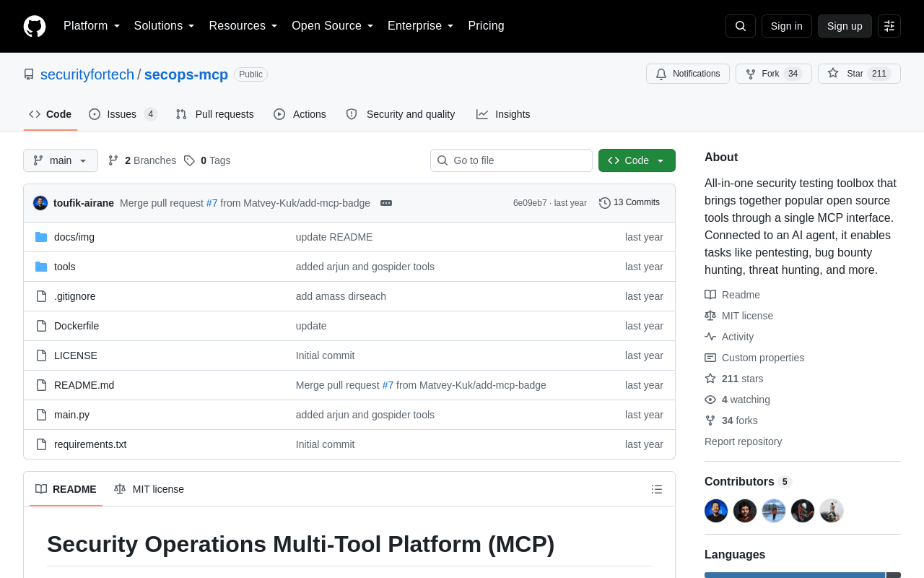Expand the Resources menu
The width and height of the screenshot is (924, 578).
(x=243, y=26)
